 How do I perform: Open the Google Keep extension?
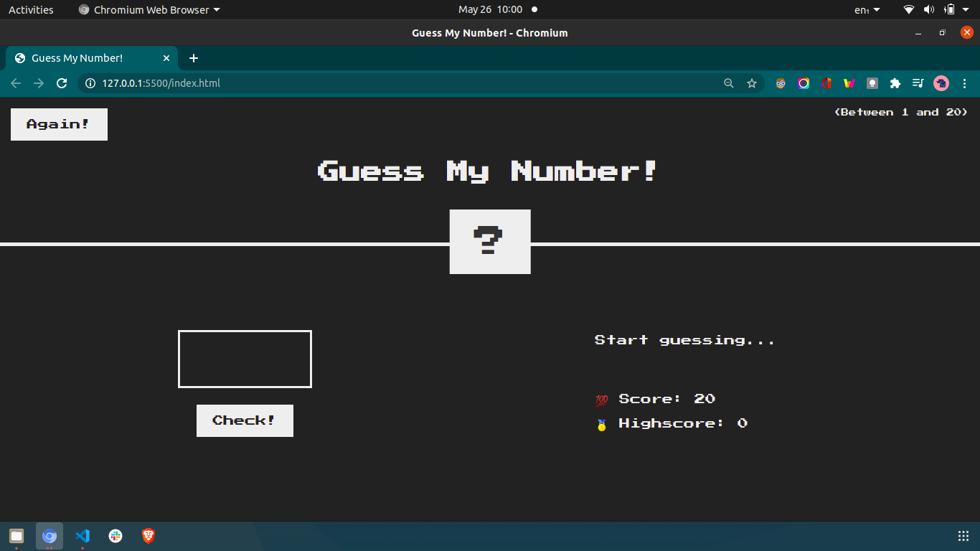pyautogui.click(x=872, y=83)
